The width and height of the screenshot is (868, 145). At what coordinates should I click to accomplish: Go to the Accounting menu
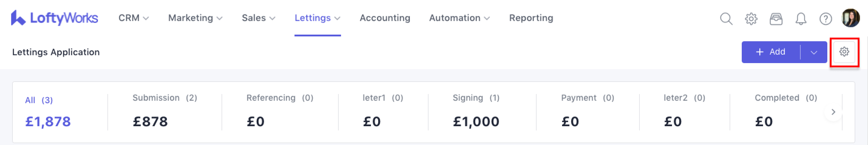[x=385, y=18]
